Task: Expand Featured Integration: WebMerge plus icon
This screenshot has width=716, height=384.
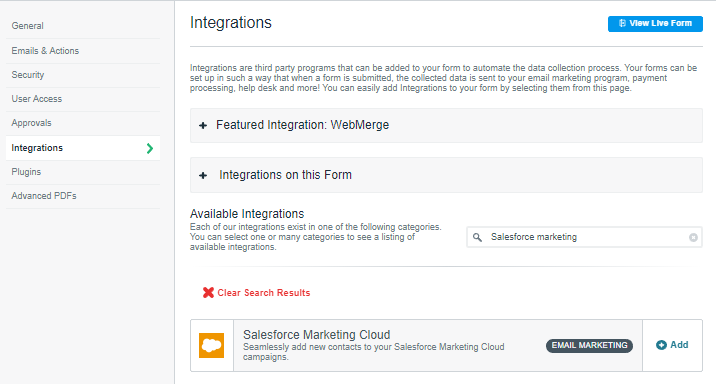Action: tap(203, 125)
